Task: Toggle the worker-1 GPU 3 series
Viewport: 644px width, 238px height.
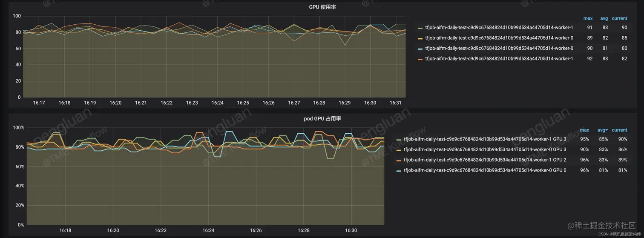Action: pos(485,139)
